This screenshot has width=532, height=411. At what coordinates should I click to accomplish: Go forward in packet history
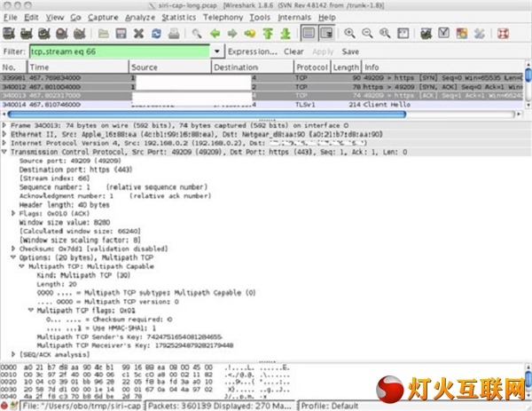232,33
